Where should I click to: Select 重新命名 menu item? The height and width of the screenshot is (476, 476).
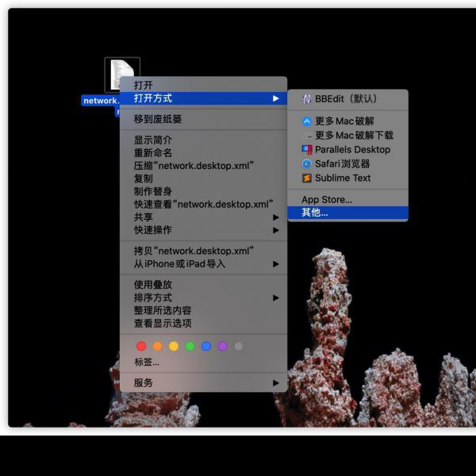tap(203, 152)
